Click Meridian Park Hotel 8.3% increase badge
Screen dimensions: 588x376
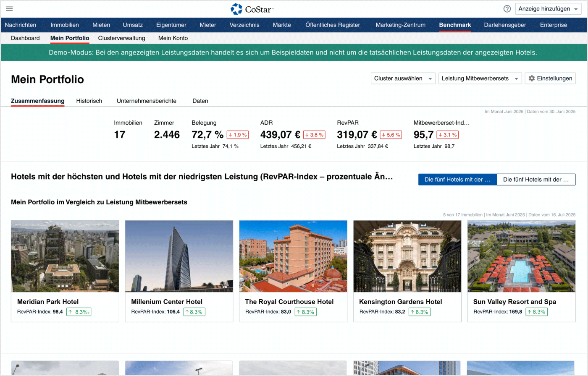[x=79, y=312]
